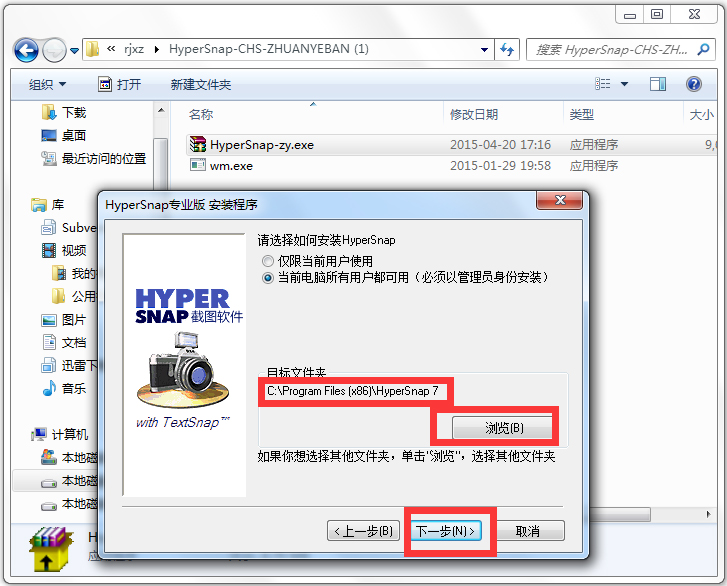Open the 组织 menu
This screenshot has width=727, height=586.
point(47,84)
